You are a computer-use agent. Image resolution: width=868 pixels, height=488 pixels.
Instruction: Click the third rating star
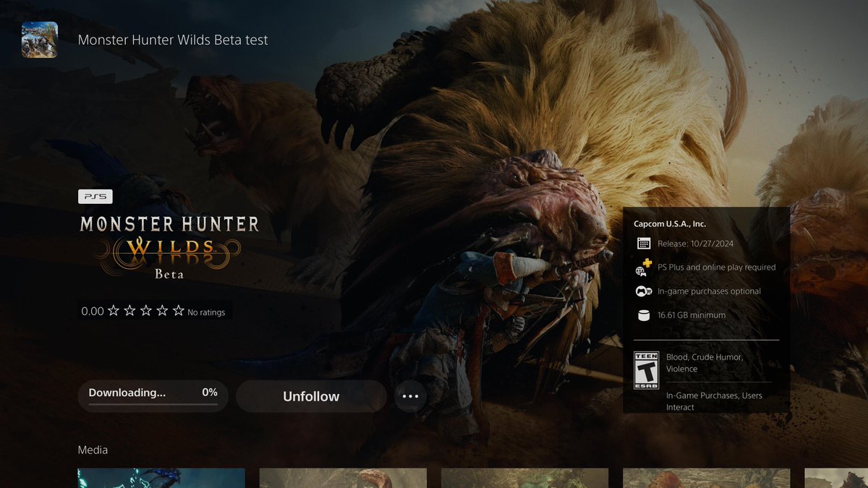(145, 311)
